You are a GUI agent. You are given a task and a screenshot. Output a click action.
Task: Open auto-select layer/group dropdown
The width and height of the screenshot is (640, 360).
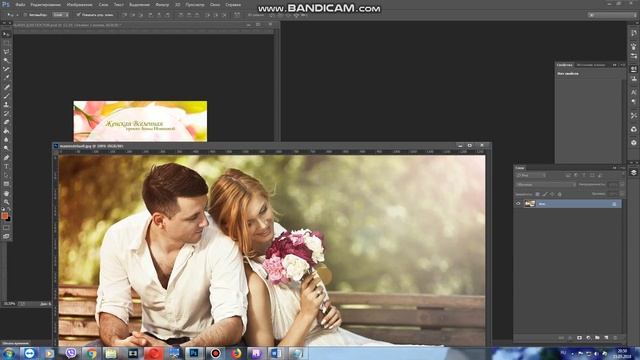pos(60,15)
